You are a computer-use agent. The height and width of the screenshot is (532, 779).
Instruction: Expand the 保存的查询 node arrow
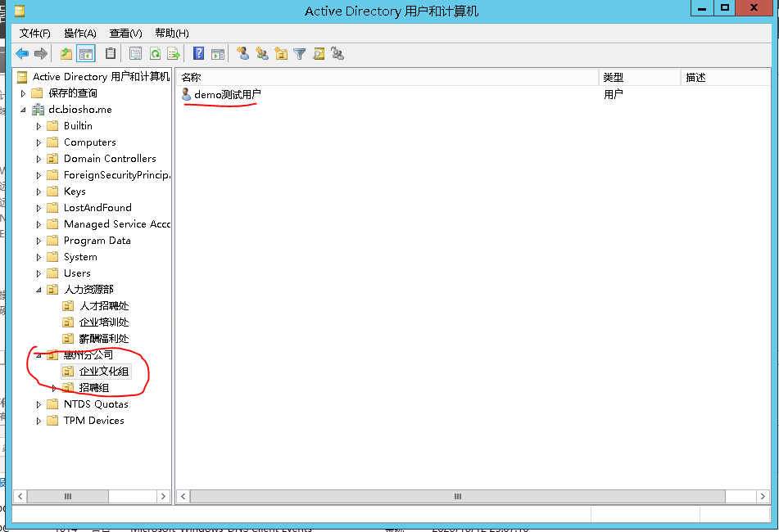(x=23, y=93)
